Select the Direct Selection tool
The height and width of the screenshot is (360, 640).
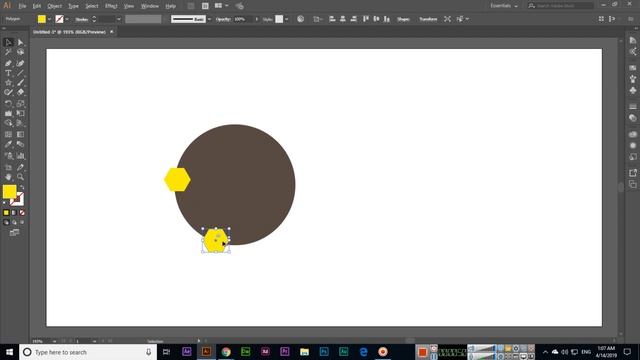pyautogui.click(x=20, y=42)
